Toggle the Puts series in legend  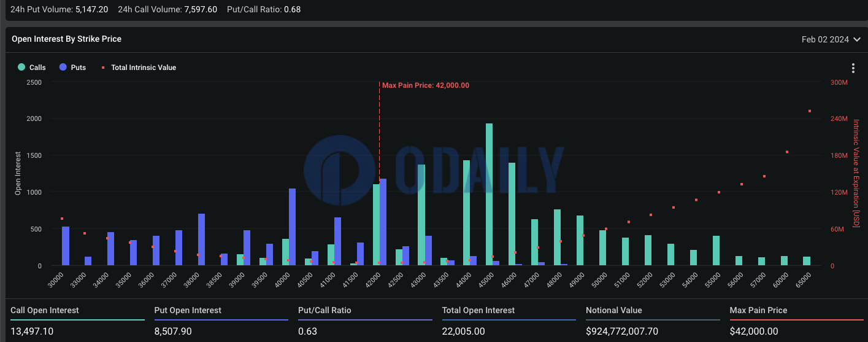tap(78, 68)
